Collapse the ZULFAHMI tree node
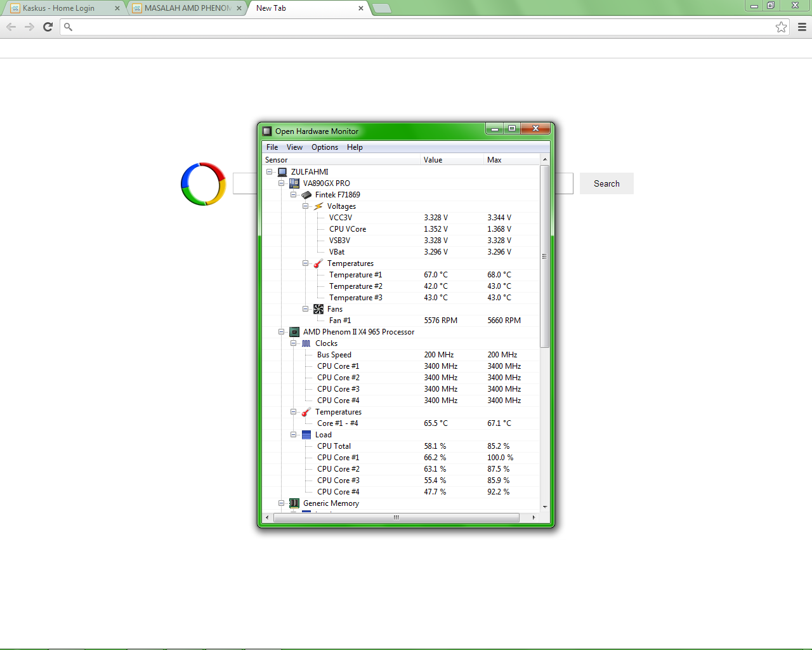 pos(270,172)
